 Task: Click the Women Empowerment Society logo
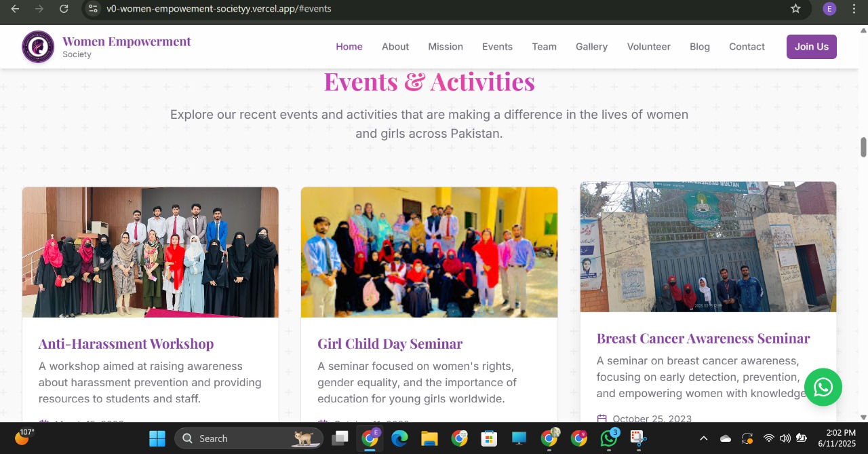[38, 47]
